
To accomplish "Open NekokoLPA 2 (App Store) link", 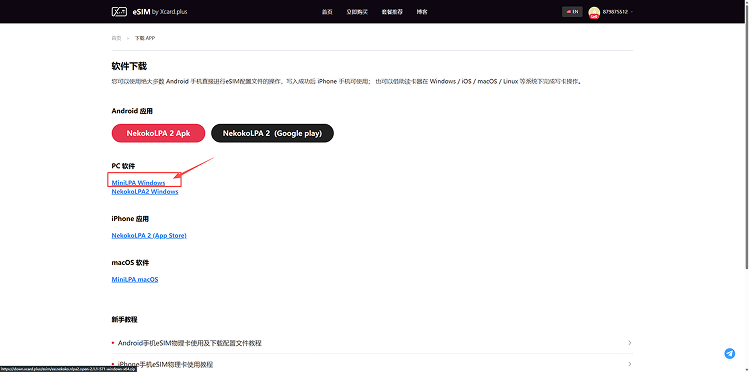I will tap(149, 235).
